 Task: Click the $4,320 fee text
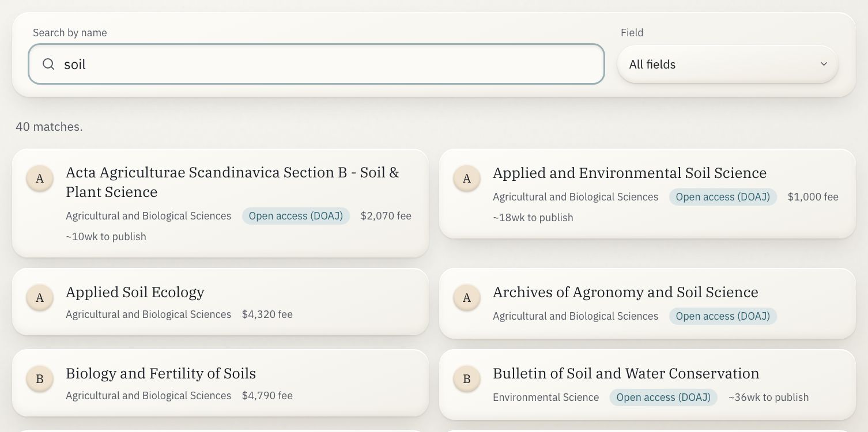(267, 314)
